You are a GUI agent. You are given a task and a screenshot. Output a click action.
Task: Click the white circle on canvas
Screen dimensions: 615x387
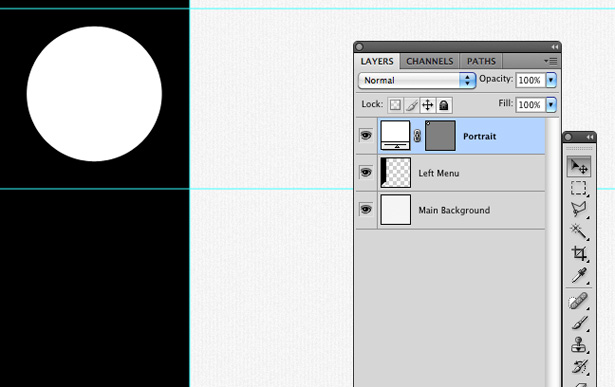tap(94, 94)
